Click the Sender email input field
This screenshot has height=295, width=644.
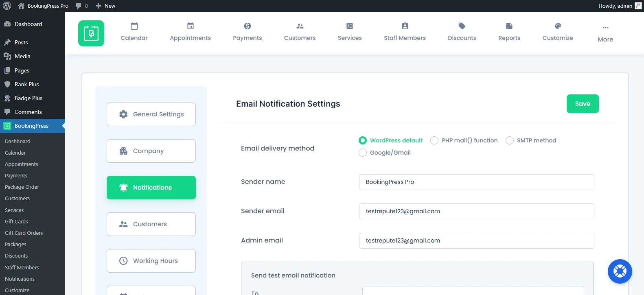[x=477, y=211]
